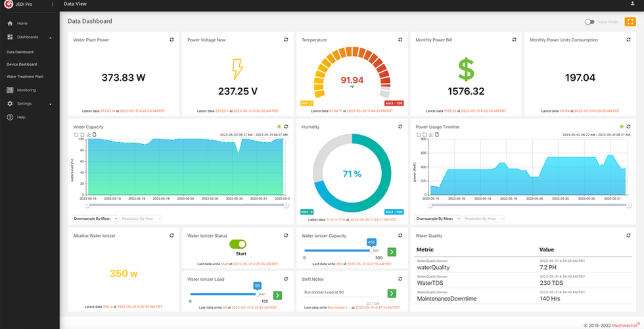Toggle the View Mode switch

click(x=589, y=22)
